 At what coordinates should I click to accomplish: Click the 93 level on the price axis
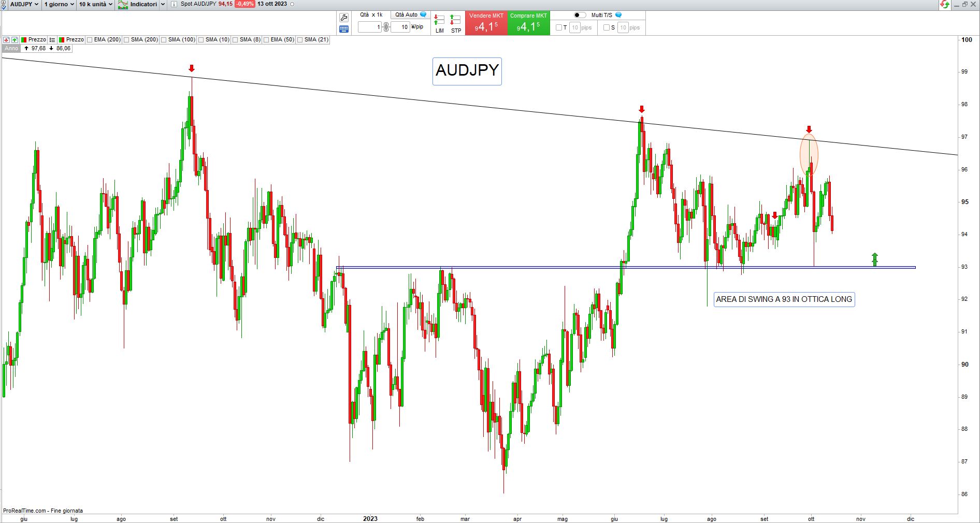click(x=964, y=267)
